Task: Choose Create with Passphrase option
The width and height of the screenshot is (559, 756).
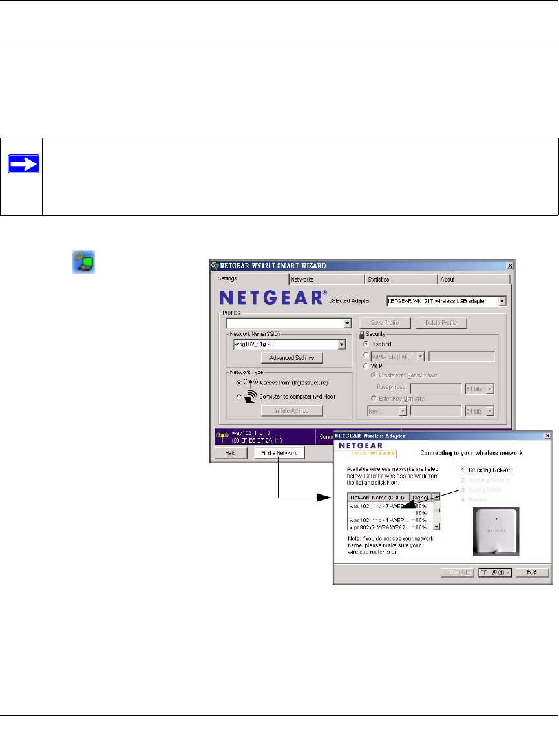Action: 374,375
